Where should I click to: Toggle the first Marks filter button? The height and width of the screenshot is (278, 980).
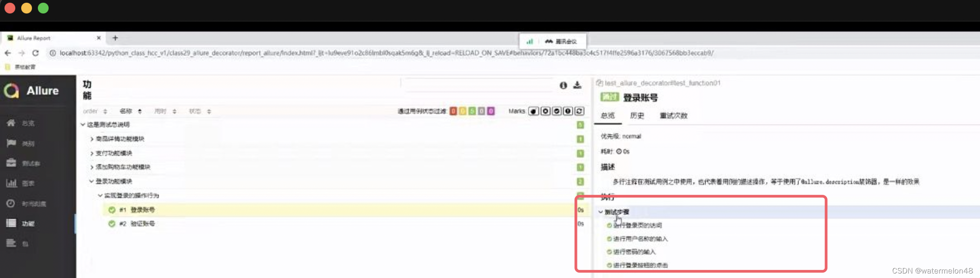[534, 111]
